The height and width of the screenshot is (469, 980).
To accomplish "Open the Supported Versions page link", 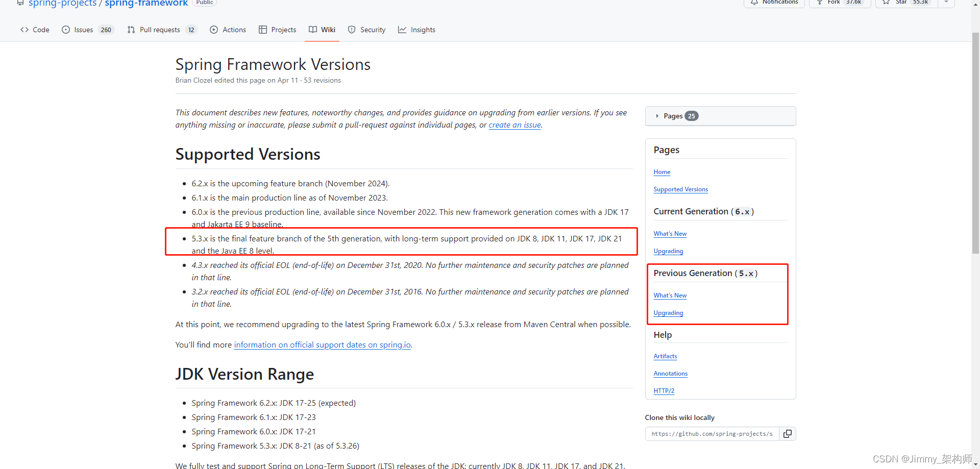I will pos(681,189).
